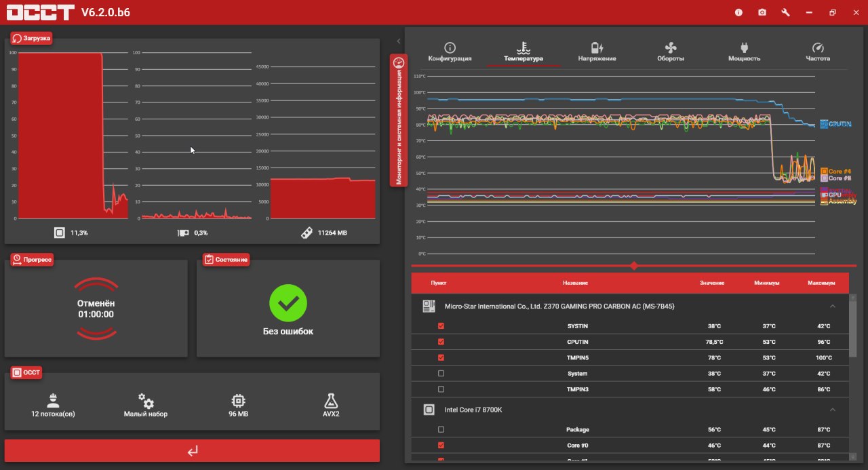Sort by the Значение column header
Viewport: 868px width, 470px height.
point(713,283)
